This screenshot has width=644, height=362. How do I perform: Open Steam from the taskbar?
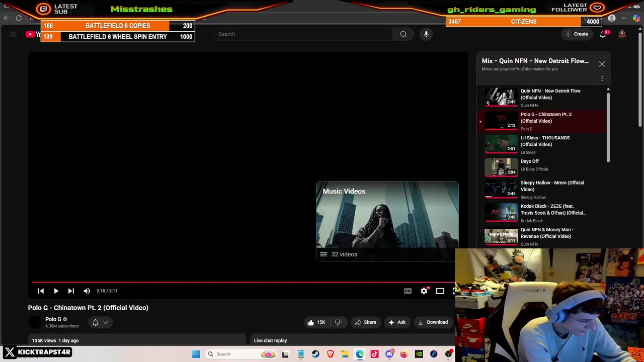coord(315,354)
